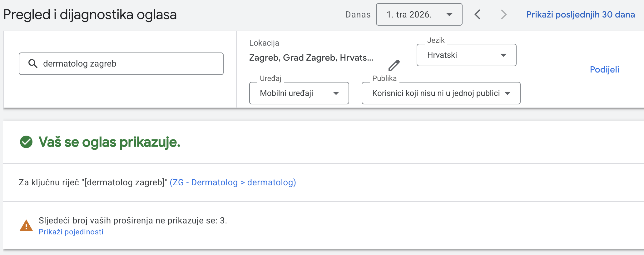Image resolution: width=644 pixels, height=255 pixels.
Task: Click Prikaži posljednjih 30 dana link
Action: coord(580,15)
